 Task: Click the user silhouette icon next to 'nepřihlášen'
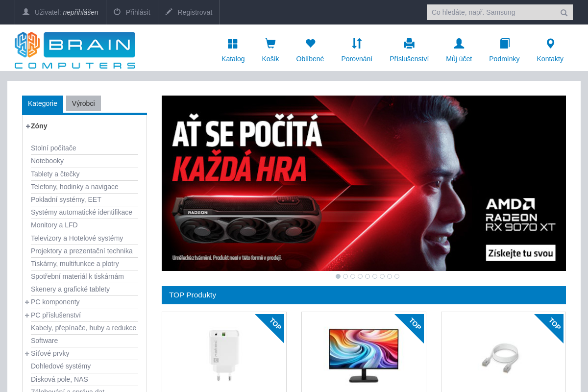(26, 12)
